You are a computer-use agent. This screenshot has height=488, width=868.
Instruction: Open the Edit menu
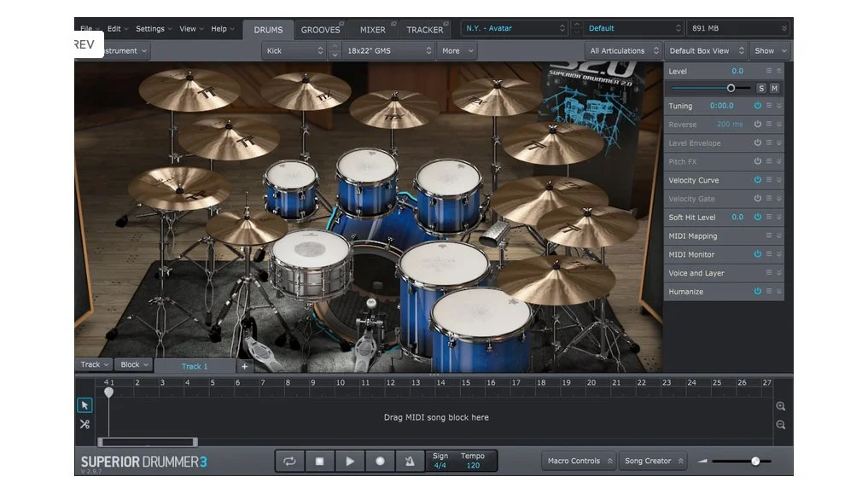click(118, 29)
